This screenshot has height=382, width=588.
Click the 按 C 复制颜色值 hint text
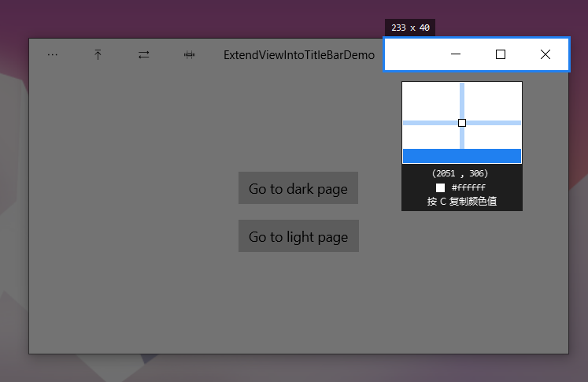coord(462,202)
